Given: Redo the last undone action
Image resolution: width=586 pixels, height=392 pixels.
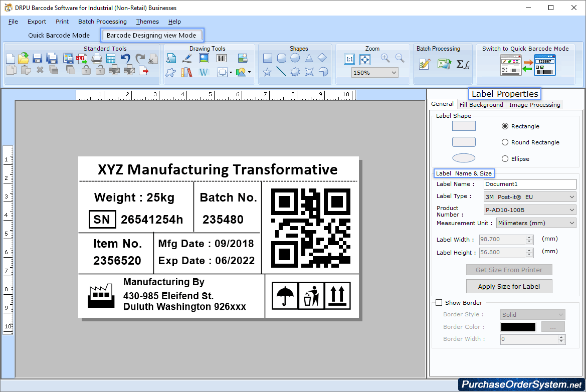Looking at the screenshot, I should click(x=140, y=58).
